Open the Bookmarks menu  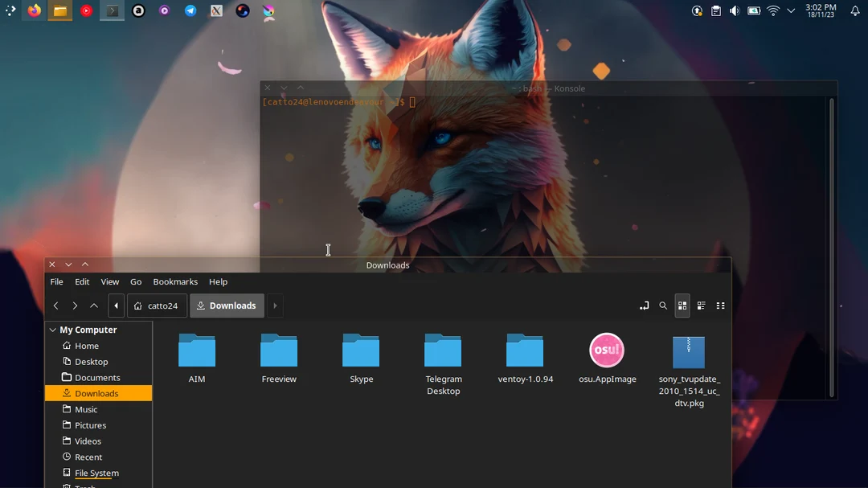pyautogui.click(x=175, y=281)
